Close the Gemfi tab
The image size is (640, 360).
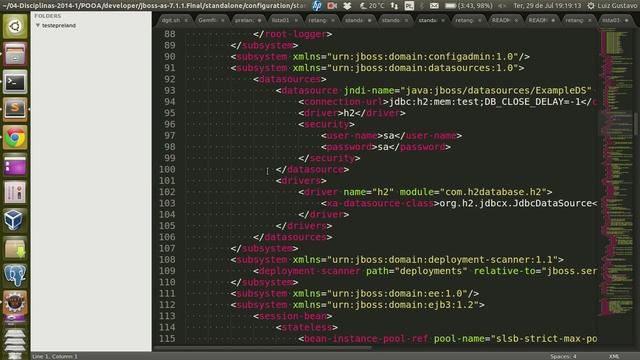pyautogui.click(x=223, y=20)
